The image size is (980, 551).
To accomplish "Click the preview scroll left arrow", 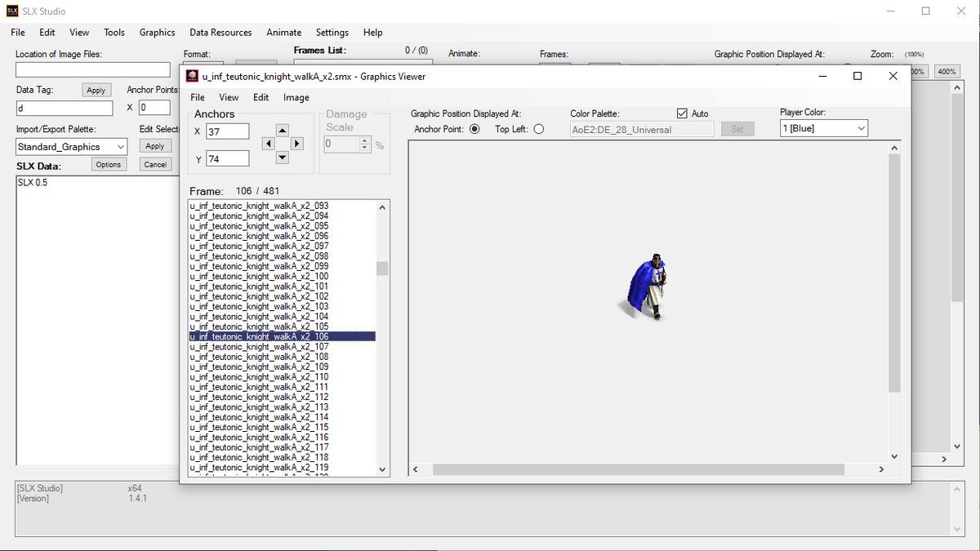I will click(x=415, y=469).
